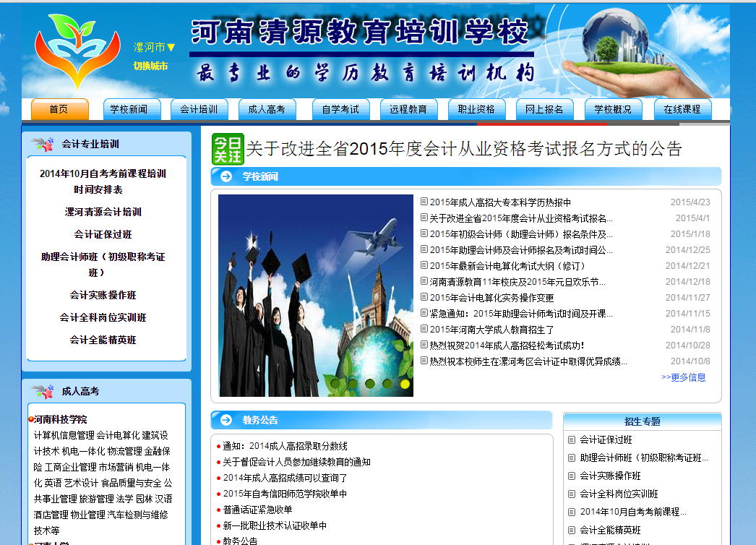The height and width of the screenshot is (545, 756).
Task: Open news 2015年最新会计电算化考试大纲
Action: tap(507, 266)
